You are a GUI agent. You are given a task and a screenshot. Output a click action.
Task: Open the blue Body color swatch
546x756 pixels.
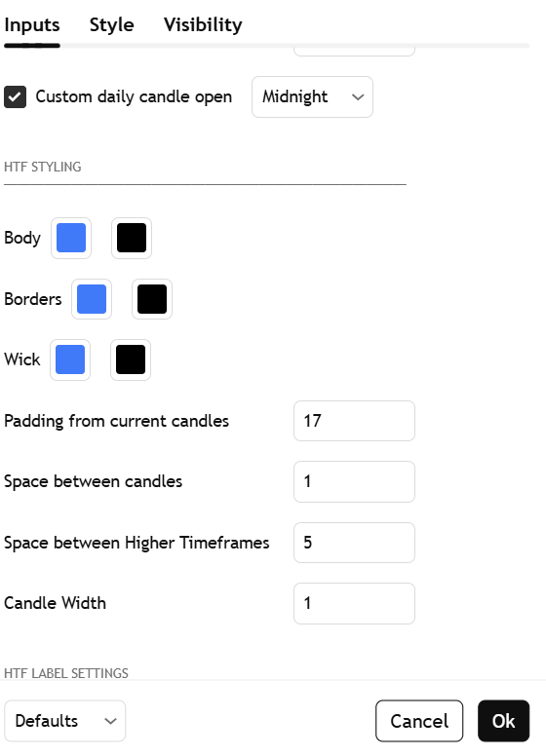click(71, 238)
